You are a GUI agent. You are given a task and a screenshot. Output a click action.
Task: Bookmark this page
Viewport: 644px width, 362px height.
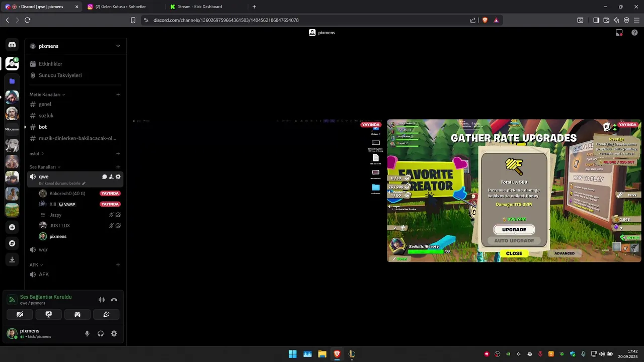(133, 20)
